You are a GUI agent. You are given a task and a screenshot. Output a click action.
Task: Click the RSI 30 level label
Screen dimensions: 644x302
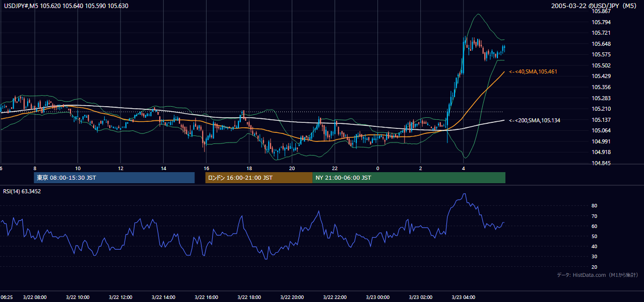click(595, 257)
